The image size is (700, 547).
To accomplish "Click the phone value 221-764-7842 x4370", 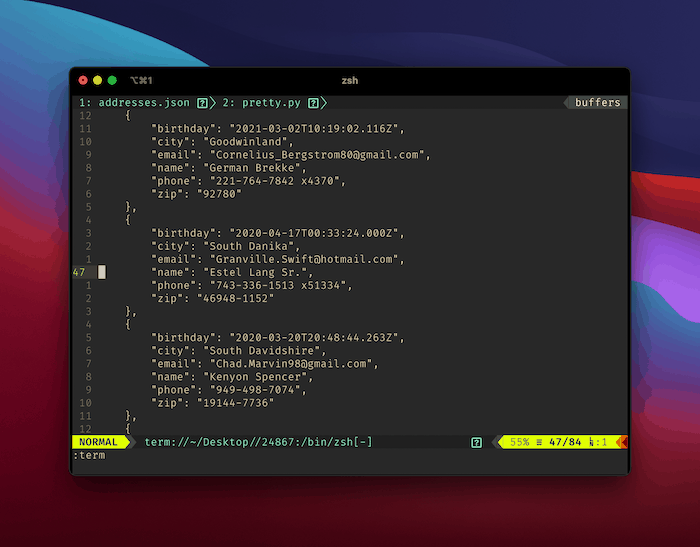I will click(275, 181).
